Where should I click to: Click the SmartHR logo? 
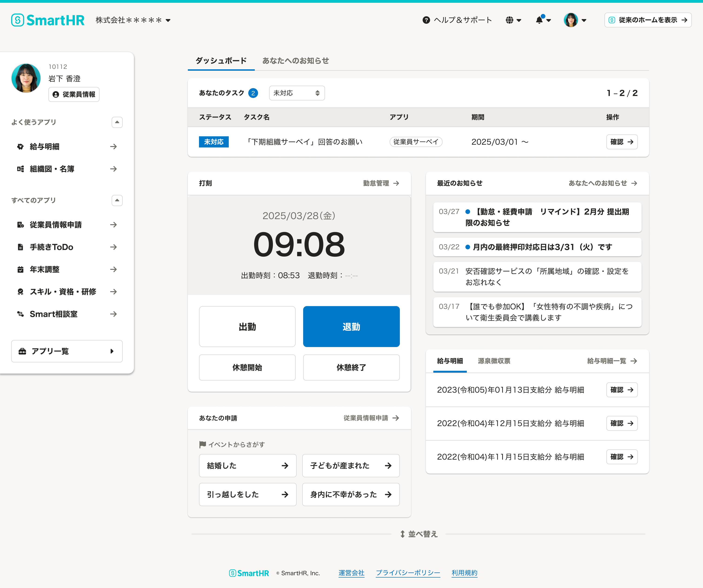point(47,20)
